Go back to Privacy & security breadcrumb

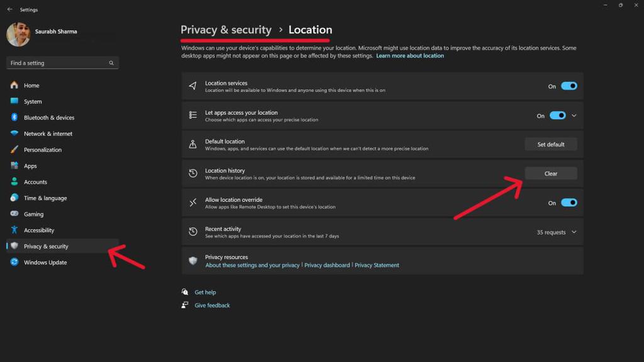click(226, 30)
